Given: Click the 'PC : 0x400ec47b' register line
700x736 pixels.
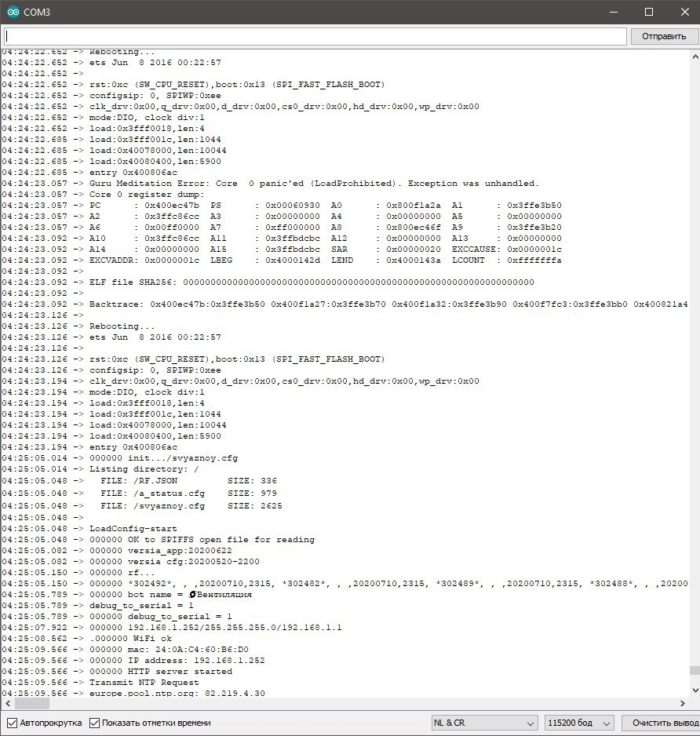Looking at the screenshot, I should point(326,205).
